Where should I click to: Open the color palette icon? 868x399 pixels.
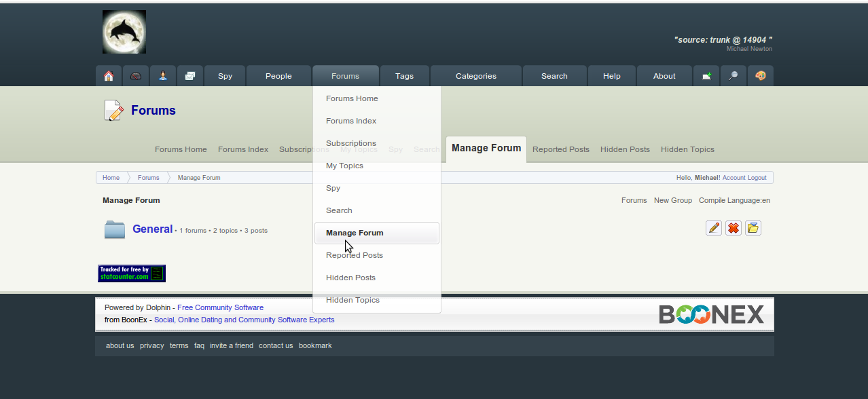[761, 76]
